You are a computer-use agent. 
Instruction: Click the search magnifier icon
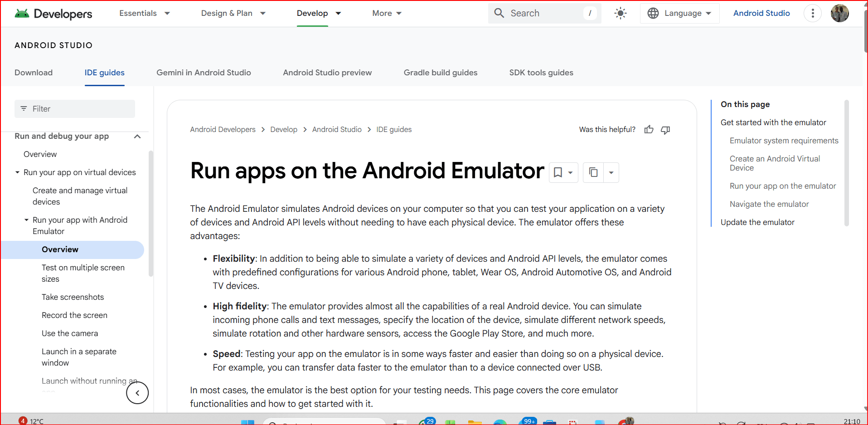pyautogui.click(x=499, y=13)
